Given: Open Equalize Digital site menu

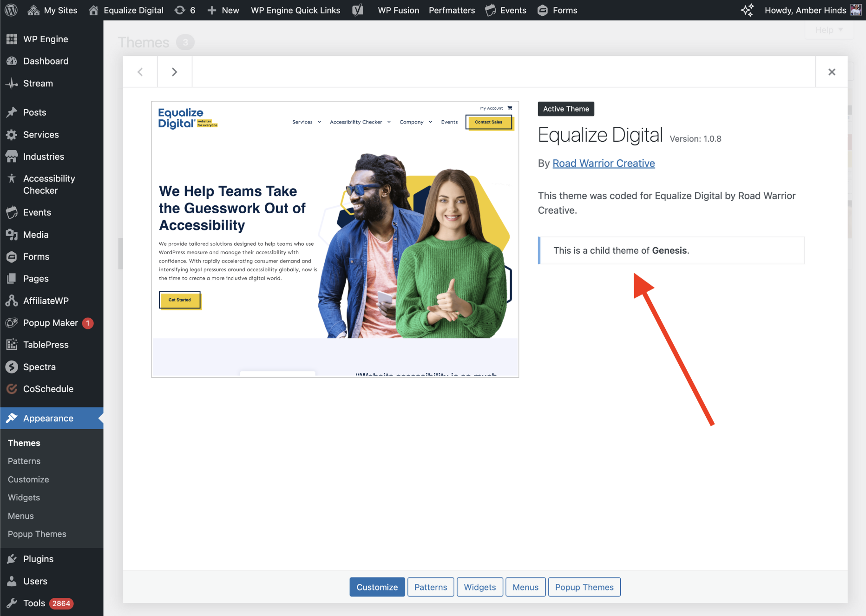Looking at the screenshot, I should (126, 10).
